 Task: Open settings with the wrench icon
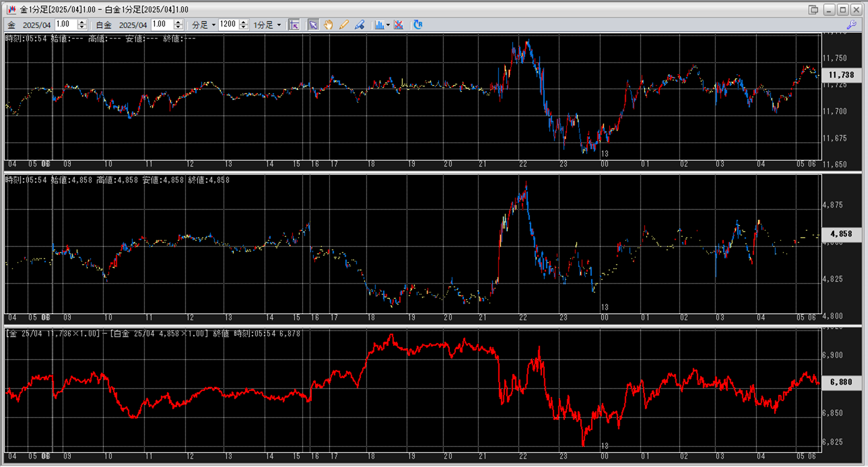click(x=851, y=25)
